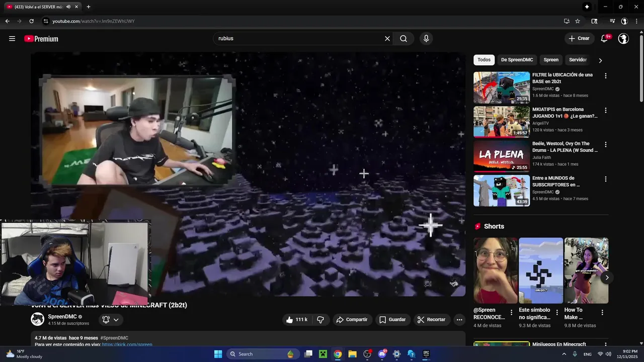644x362 pixels.
Task: Open a new browser tab
Action: coord(89,7)
